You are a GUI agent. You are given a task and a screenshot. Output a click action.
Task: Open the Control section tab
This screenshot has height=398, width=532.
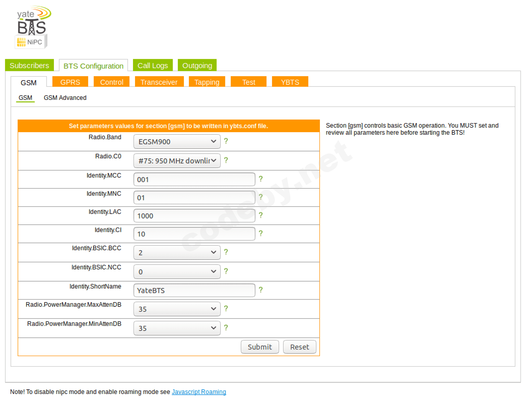tap(112, 82)
